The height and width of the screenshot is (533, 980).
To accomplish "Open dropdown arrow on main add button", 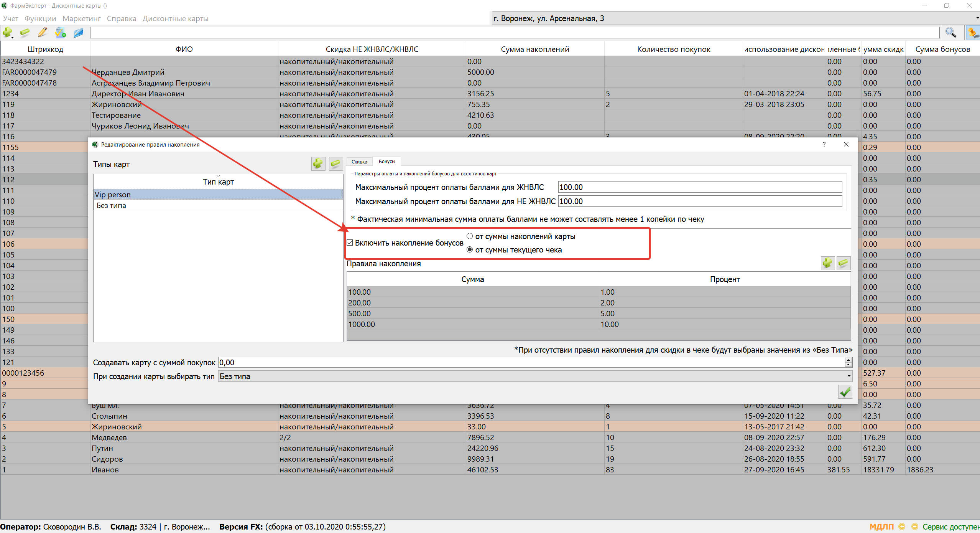I will pyautogui.click(x=13, y=37).
